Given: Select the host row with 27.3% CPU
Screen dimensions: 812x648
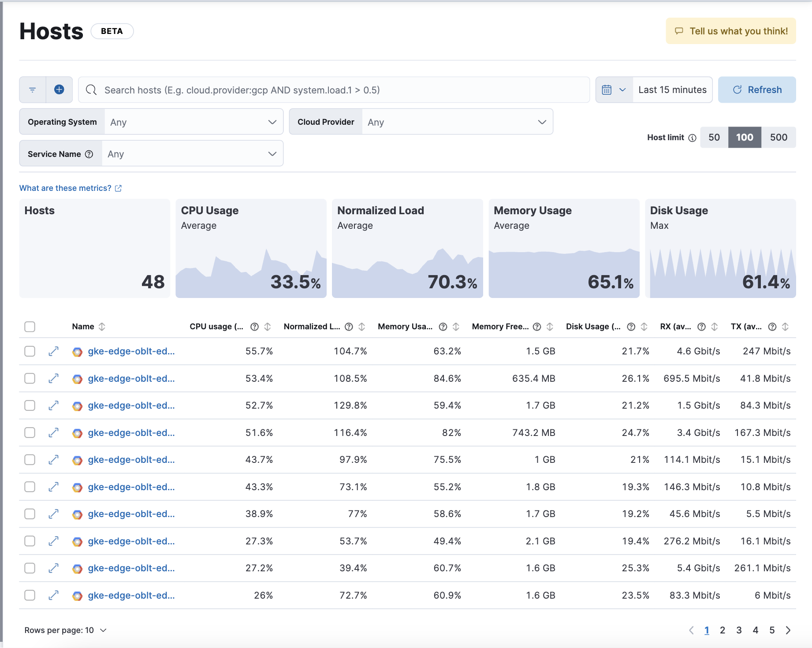Looking at the screenshot, I should (x=30, y=541).
